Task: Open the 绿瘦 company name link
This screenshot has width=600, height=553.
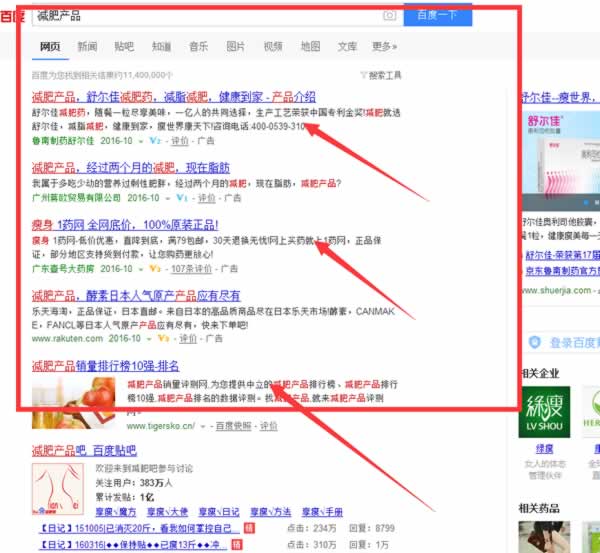Action: (544, 449)
